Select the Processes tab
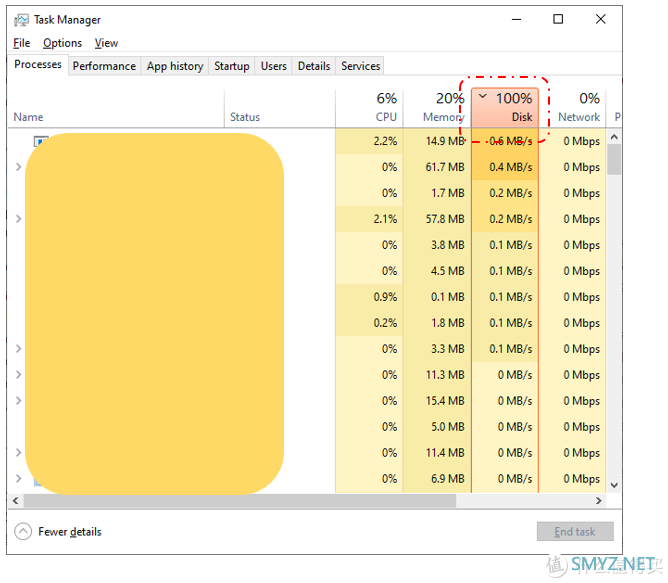This screenshot has height=583, width=668. pyautogui.click(x=38, y=64)
